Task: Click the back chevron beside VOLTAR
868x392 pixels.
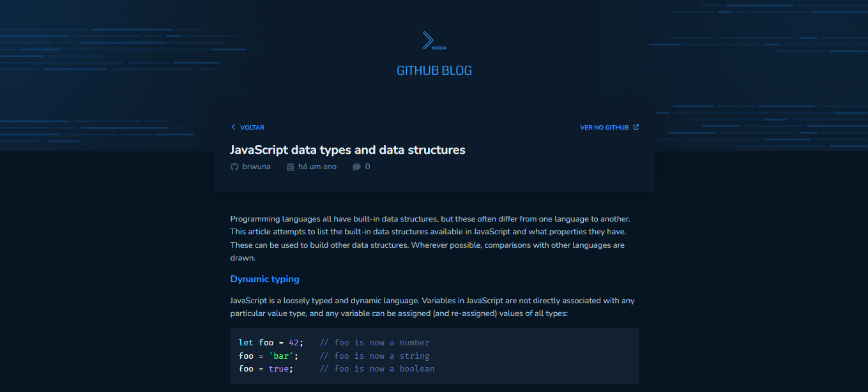Action: click(233, 127)
